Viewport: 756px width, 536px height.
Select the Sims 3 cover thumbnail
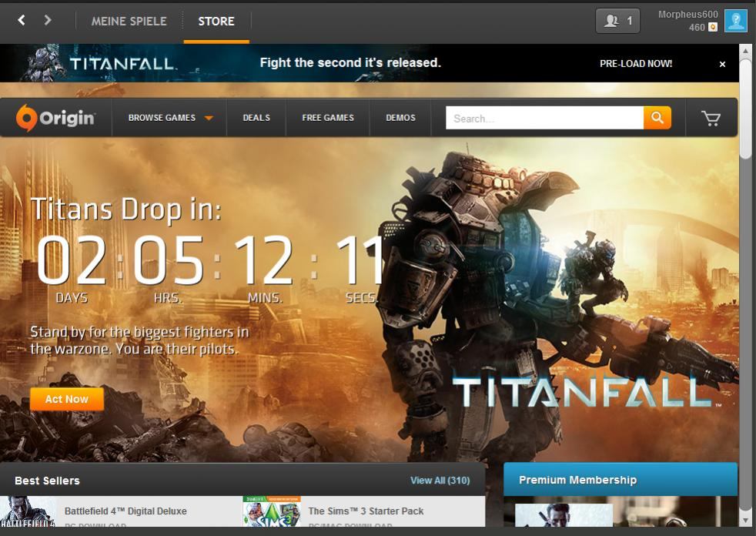point(272,511)
